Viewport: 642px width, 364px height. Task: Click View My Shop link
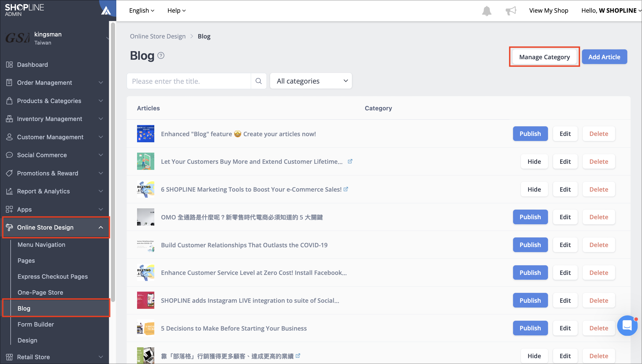[549, 11]
